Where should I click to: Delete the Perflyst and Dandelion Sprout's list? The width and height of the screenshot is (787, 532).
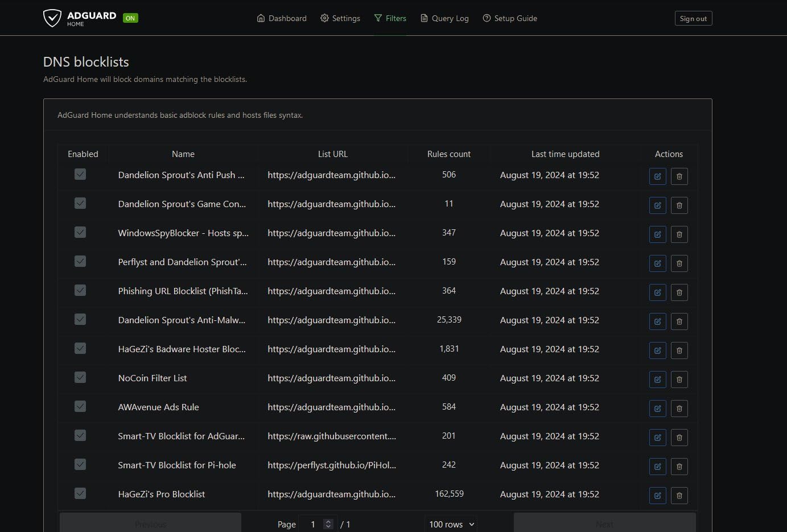tap(679, 263)
